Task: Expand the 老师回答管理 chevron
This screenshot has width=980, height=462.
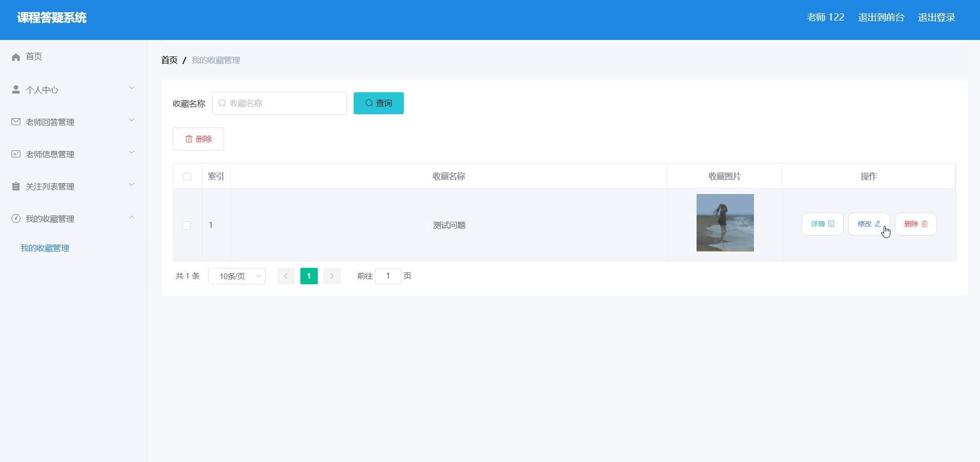Action: [x=132, y=120]
